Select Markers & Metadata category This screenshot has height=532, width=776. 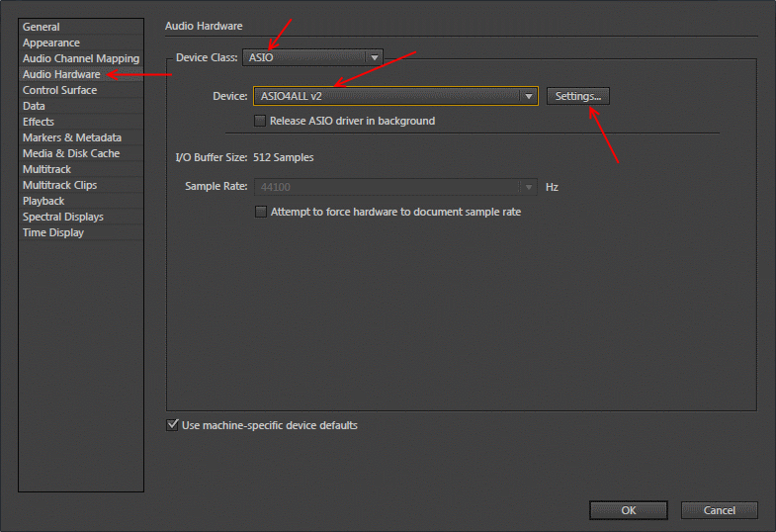pos(72,137)
